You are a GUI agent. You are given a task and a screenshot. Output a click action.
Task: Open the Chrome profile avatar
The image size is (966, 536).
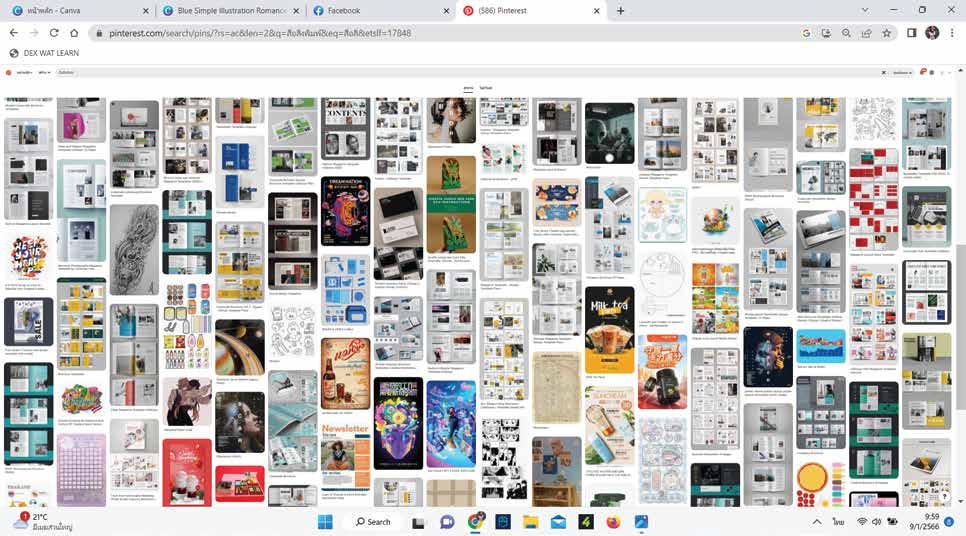tap(932, 33)
